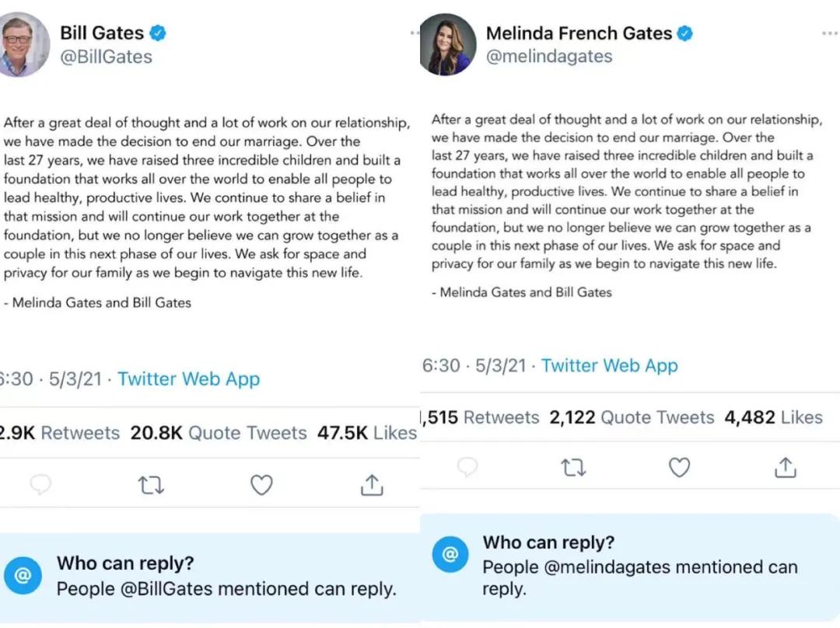Retweet Bill Gates' announcement tweet
Viewport: 840px width, 628px height.
[x=151, y=485]
